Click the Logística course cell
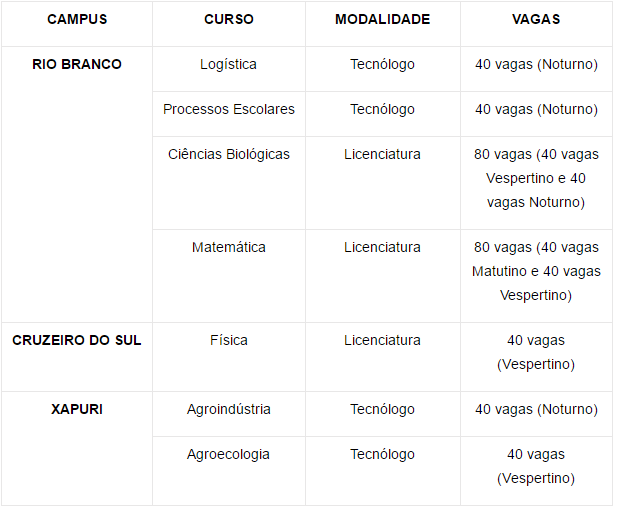Screen dimensions: 617x508 point(229,64)
